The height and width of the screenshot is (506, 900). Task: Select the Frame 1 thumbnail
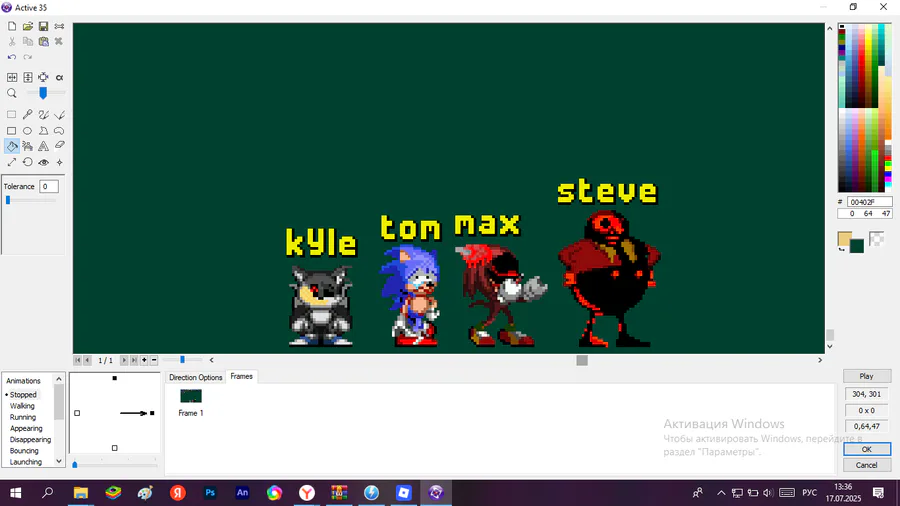[x=191, y=396]
